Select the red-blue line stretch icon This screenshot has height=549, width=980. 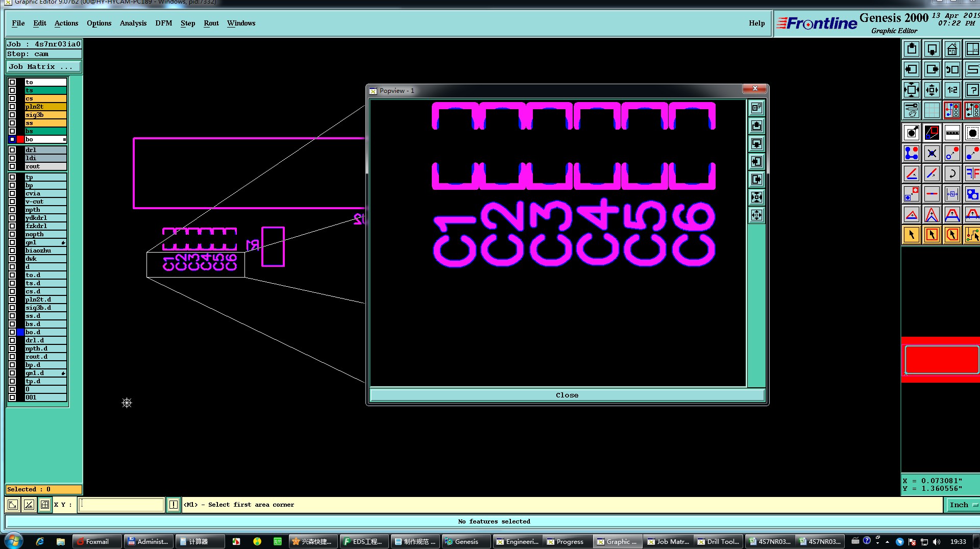click(932, 173)
